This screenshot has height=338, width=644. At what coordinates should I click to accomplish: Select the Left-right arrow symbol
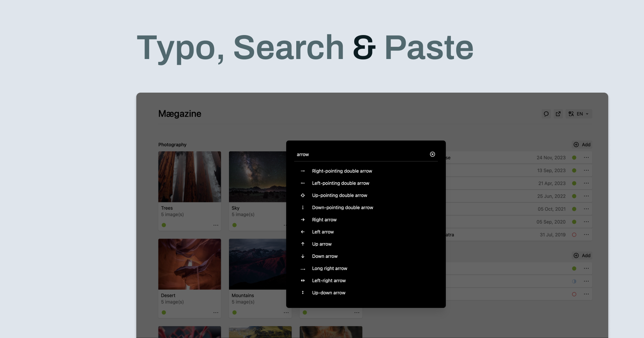click(x=328, y=280)
